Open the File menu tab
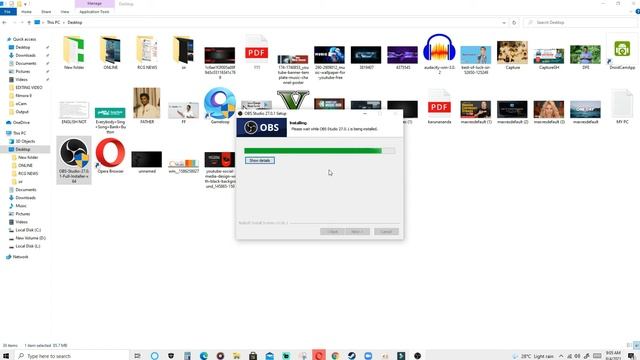The height and width of the screenshot is (360, 640). (x=8, y=12)
